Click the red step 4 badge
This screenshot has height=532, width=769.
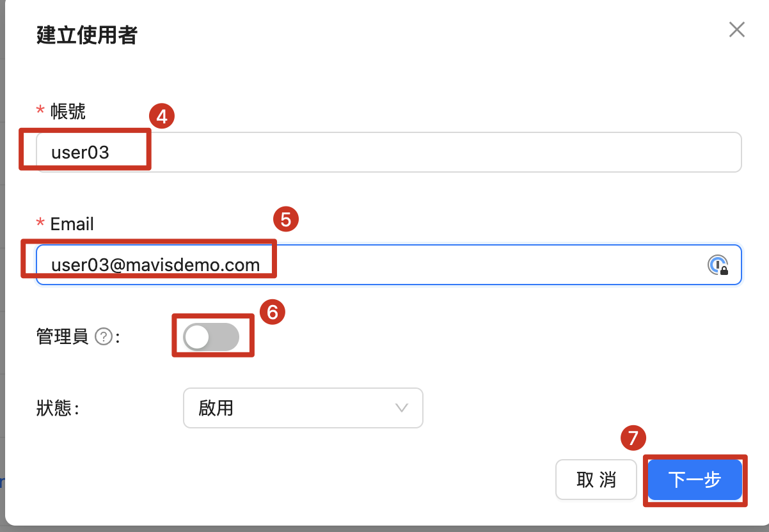click(x=162, y=118)
